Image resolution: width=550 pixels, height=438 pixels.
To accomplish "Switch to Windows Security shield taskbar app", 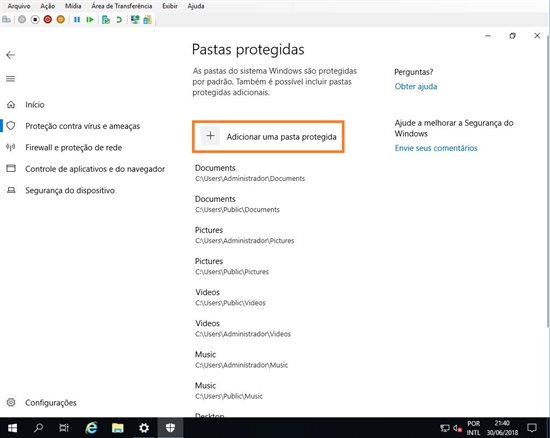I will coord(170,428).
